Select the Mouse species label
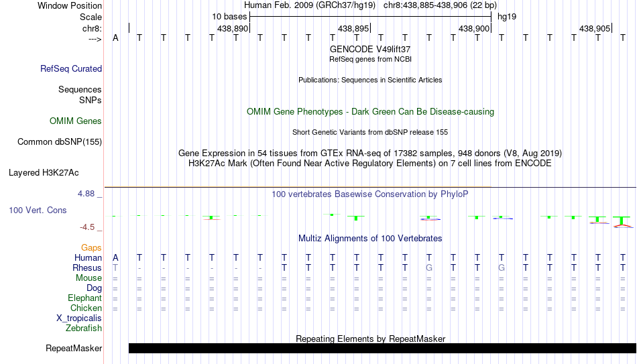The width and height of the screenshot is (637, 364). pyautogui.click(x=89, y=278)
